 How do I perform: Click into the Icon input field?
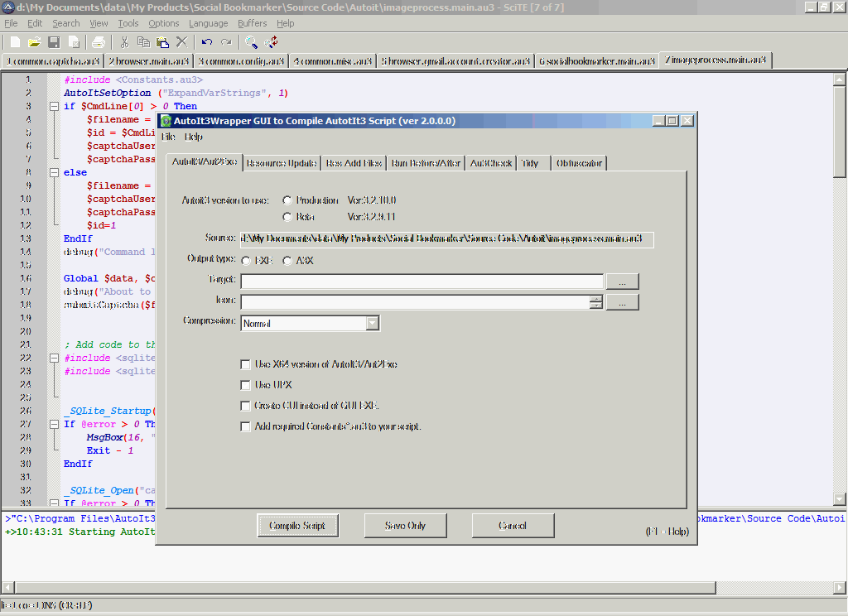pyautogui.click(x=416, y=302)
